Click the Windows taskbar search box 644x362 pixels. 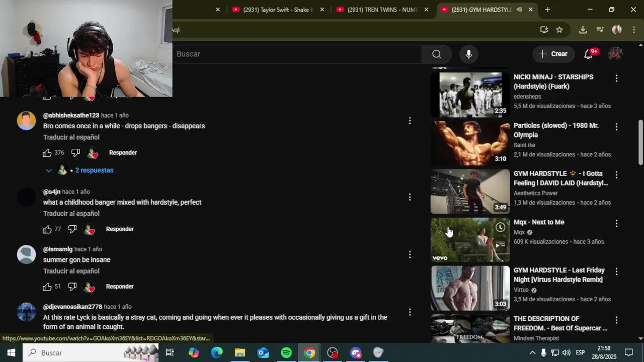tap(91, 352)
